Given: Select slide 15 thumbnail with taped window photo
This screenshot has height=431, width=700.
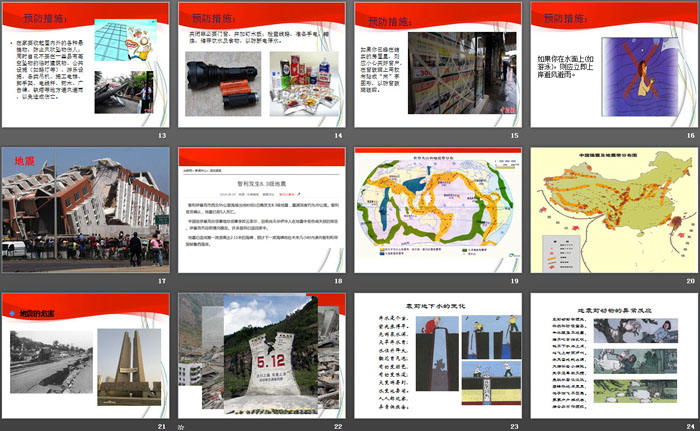Looking at the screenshot, I should (x=438, y=65).
